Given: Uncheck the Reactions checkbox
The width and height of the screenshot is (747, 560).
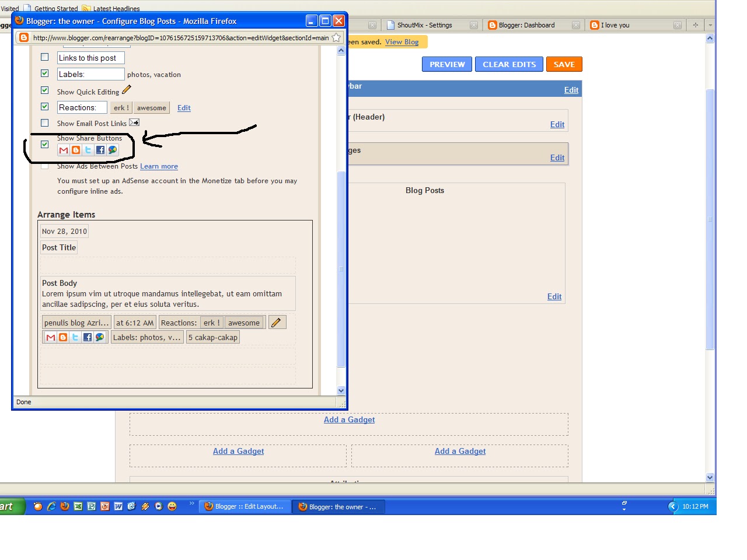Looking at the screenshot, I should pyautogui.click(x=45, y=107).
